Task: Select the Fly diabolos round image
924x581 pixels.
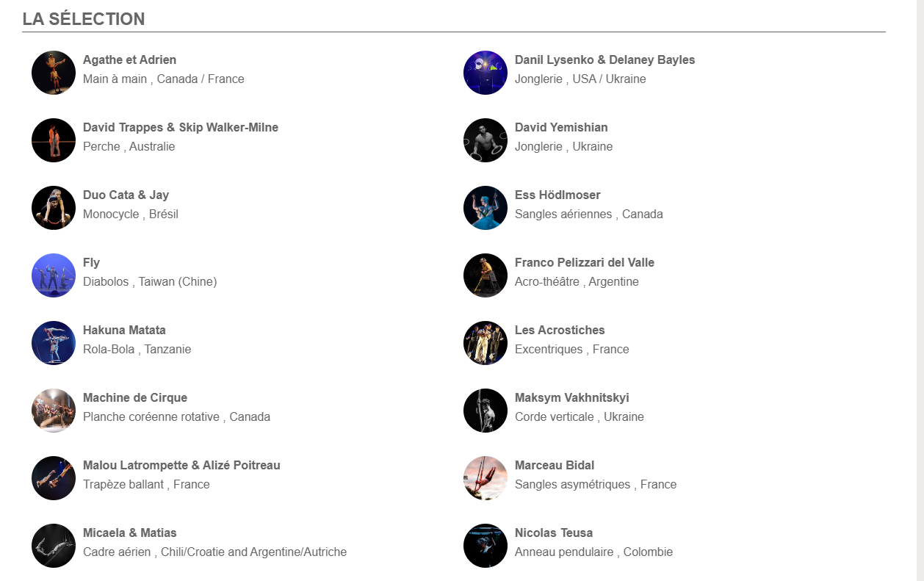Action: coord(54,275)
